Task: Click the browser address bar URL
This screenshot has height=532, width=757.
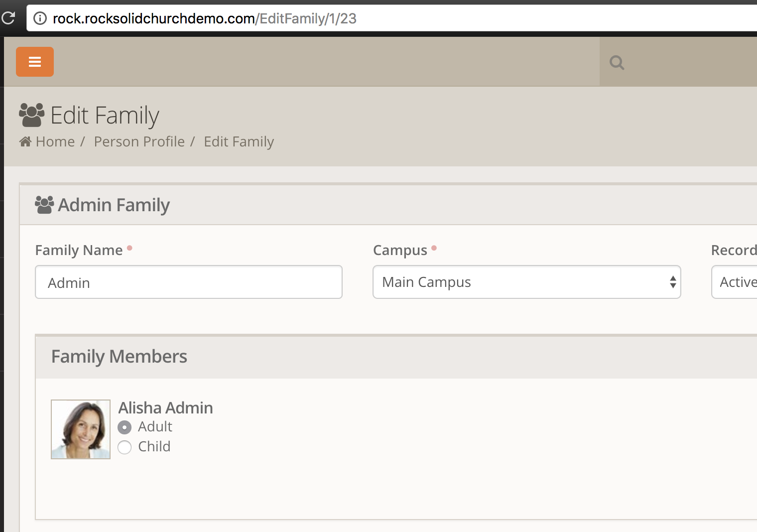Action: [x=204, y=18]
